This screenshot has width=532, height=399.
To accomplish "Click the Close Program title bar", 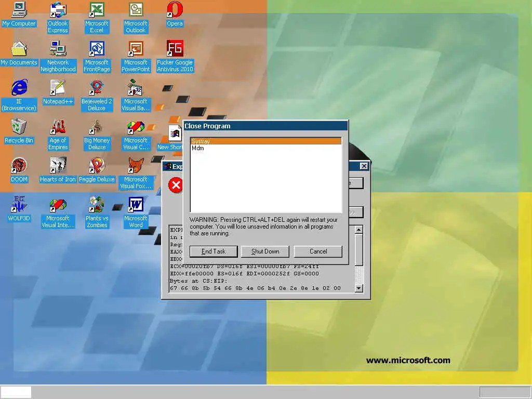I will point(265,126).
